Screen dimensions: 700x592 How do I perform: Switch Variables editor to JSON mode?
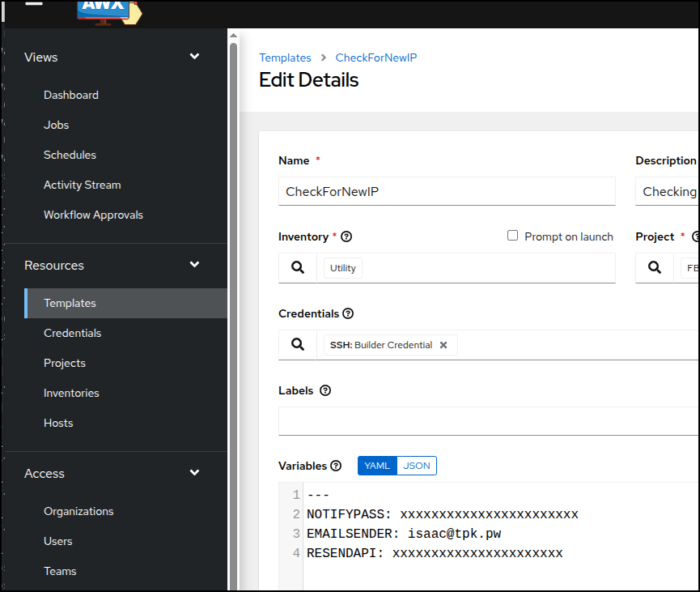click(417, 466)
